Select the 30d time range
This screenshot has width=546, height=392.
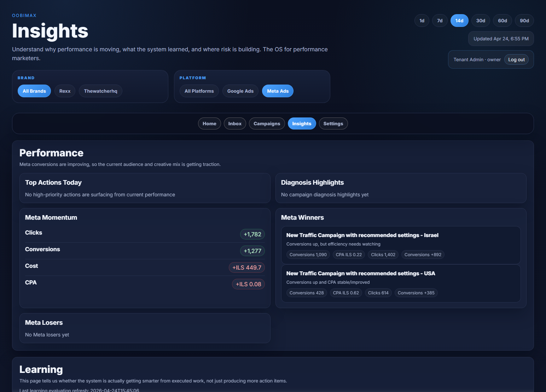click(481, 21)
